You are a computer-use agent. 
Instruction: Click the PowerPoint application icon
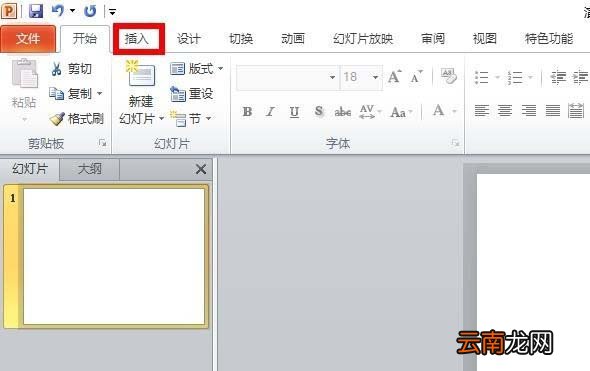pyautogui.click(x=9, y=11)
